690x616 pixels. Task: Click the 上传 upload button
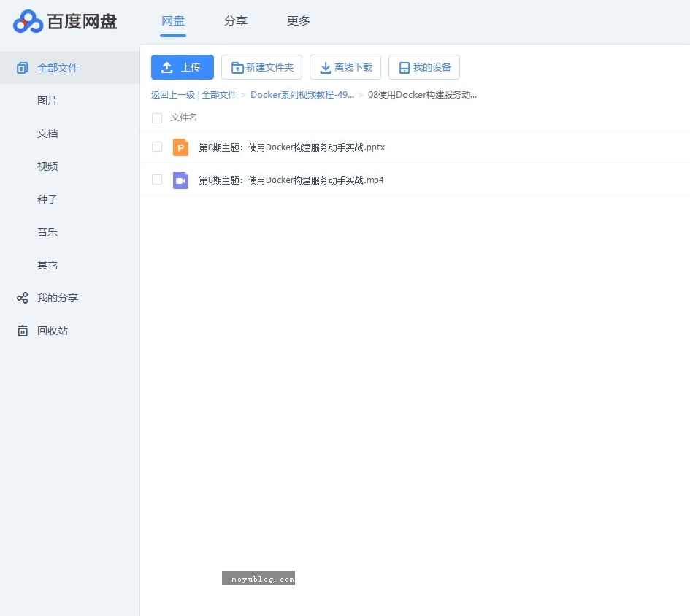(182, 66)
